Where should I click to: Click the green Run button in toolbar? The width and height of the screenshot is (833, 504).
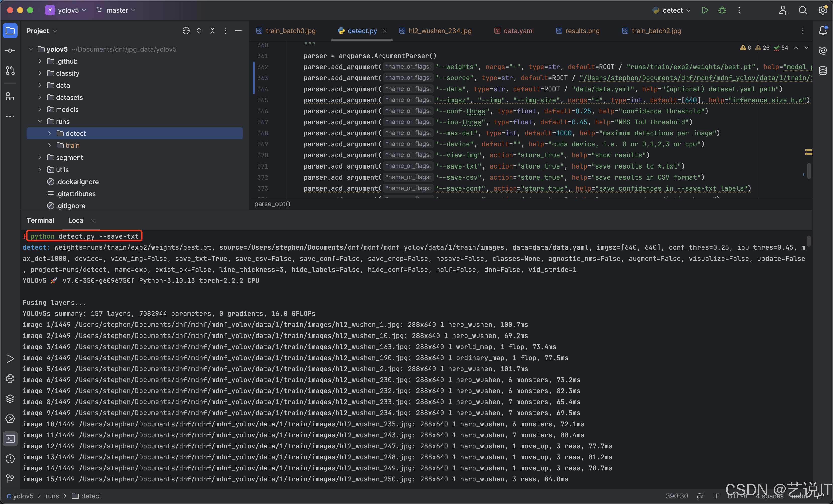705,10
